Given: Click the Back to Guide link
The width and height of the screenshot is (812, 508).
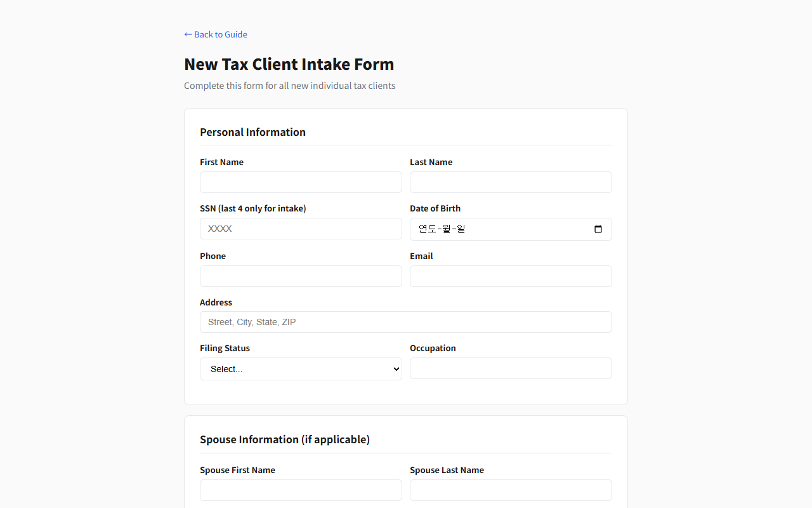Looking at the screenshot, I should (x=216, y=34).
